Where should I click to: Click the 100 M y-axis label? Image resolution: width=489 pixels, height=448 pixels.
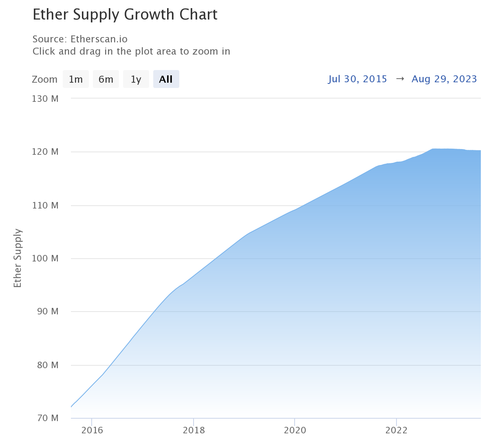[45, 259]
